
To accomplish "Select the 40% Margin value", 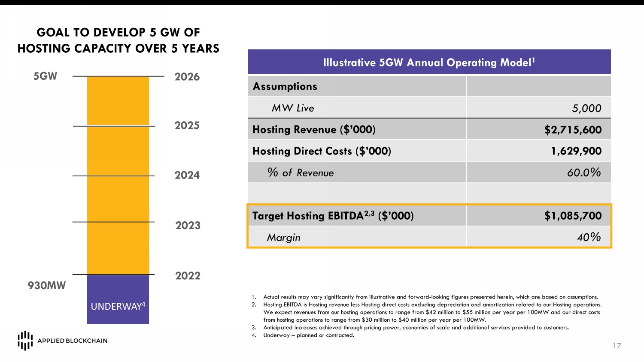I will (589, 237).
